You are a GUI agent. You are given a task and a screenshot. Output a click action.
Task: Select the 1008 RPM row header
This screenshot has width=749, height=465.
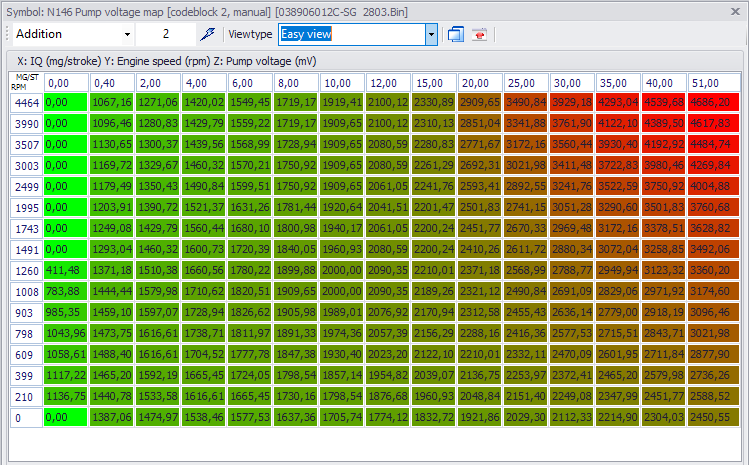tap(26, 291)
